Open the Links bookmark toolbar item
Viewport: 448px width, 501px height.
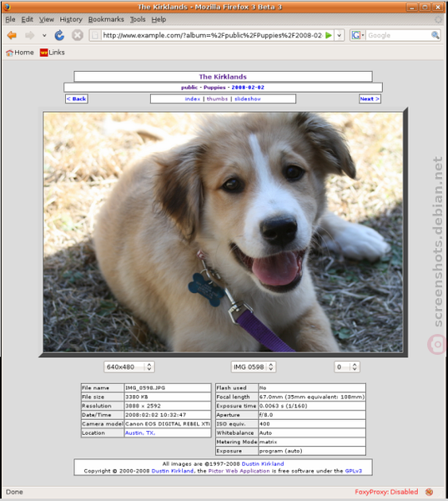53,53
